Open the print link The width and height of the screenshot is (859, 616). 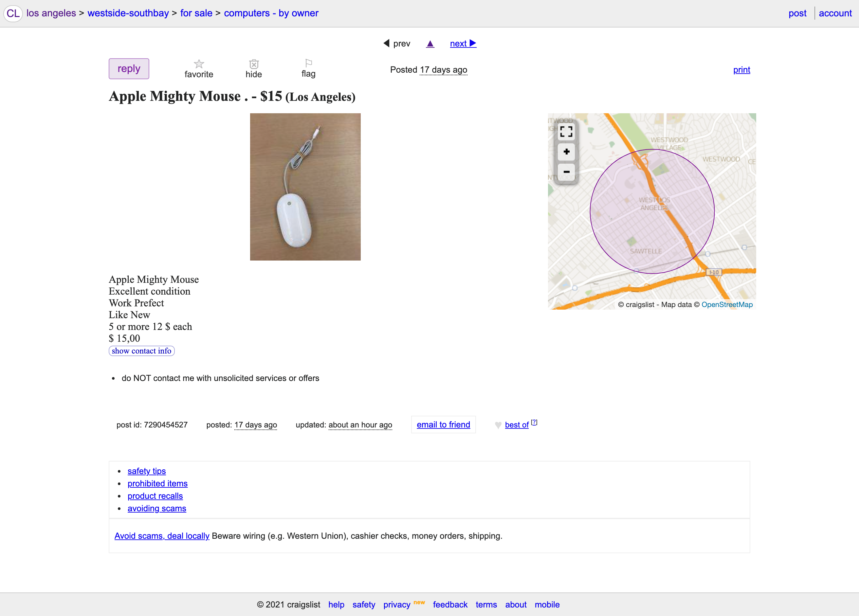click(741, 70)
